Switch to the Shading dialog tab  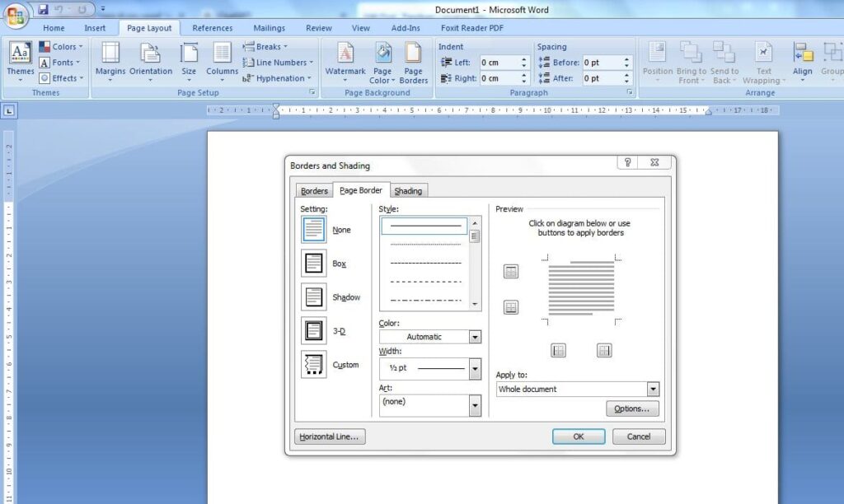(408, 191)
